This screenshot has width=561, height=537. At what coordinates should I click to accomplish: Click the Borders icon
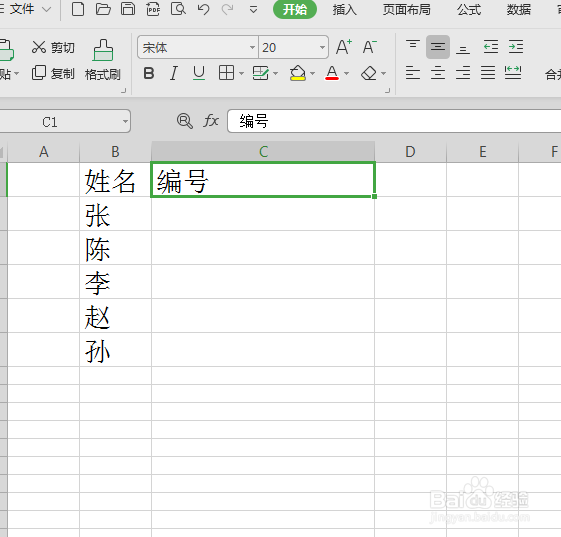(226, 73)
